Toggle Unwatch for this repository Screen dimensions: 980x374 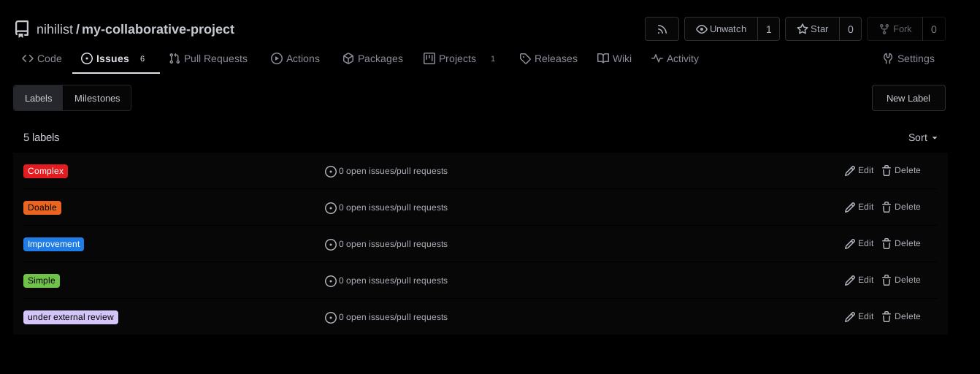pyautogui.click(x=721, y=29)
